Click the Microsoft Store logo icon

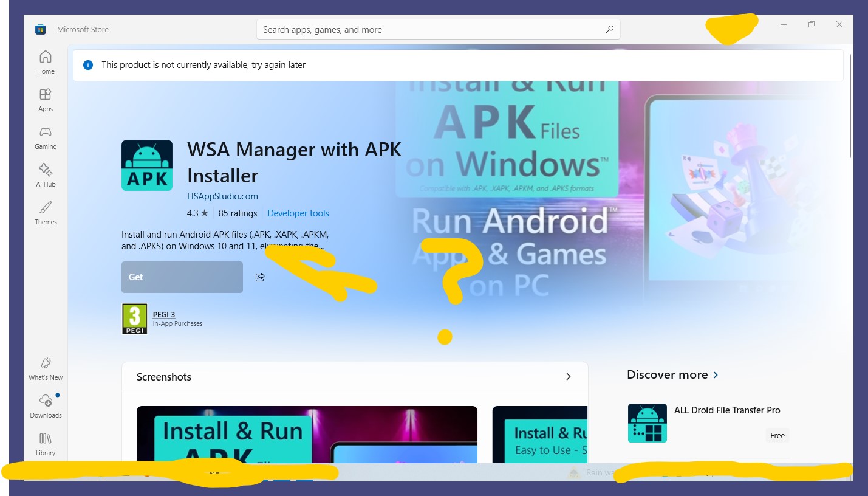tap(41, 29)
